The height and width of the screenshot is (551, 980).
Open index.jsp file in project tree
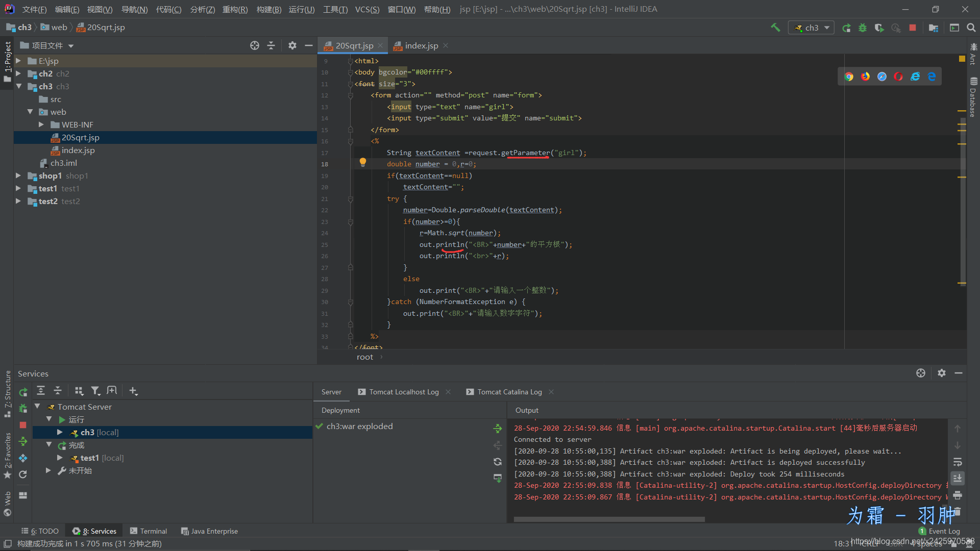tap(78, 150)
